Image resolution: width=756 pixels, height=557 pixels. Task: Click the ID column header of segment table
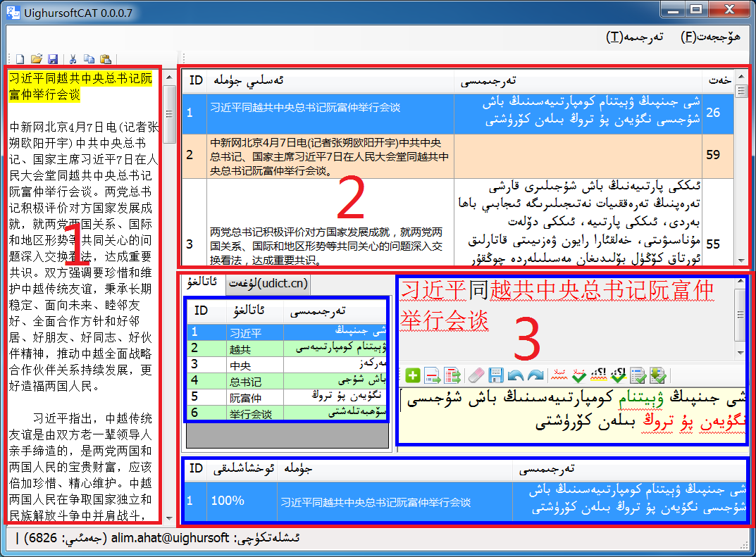(195, 80)
